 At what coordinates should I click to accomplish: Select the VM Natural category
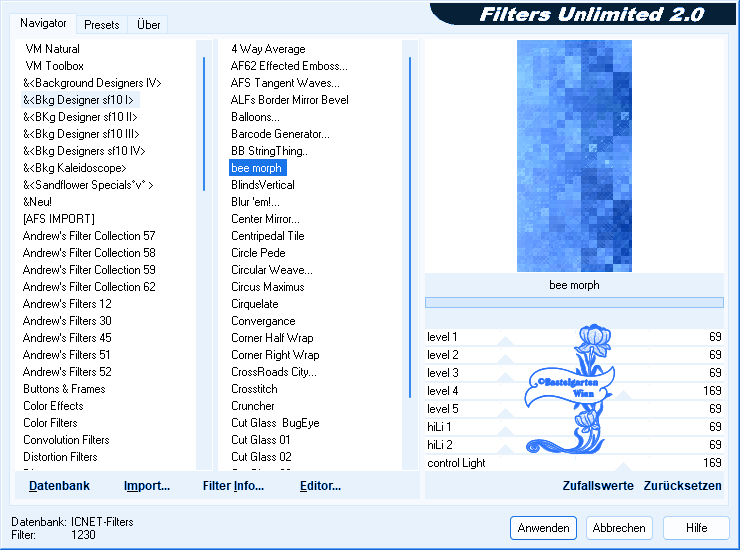point(52,49)
